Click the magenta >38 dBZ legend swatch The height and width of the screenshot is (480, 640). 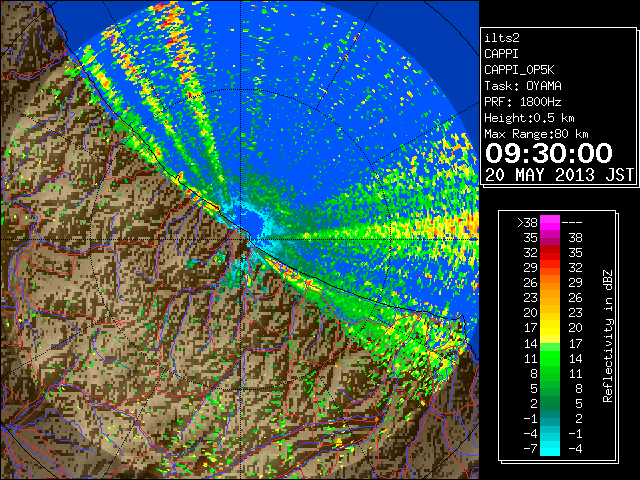coord(550,222)
